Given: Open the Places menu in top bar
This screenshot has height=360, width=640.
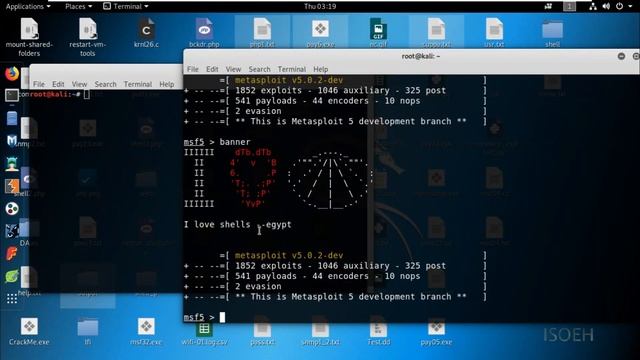Looking at the screenshot, I should coord(78,6).
